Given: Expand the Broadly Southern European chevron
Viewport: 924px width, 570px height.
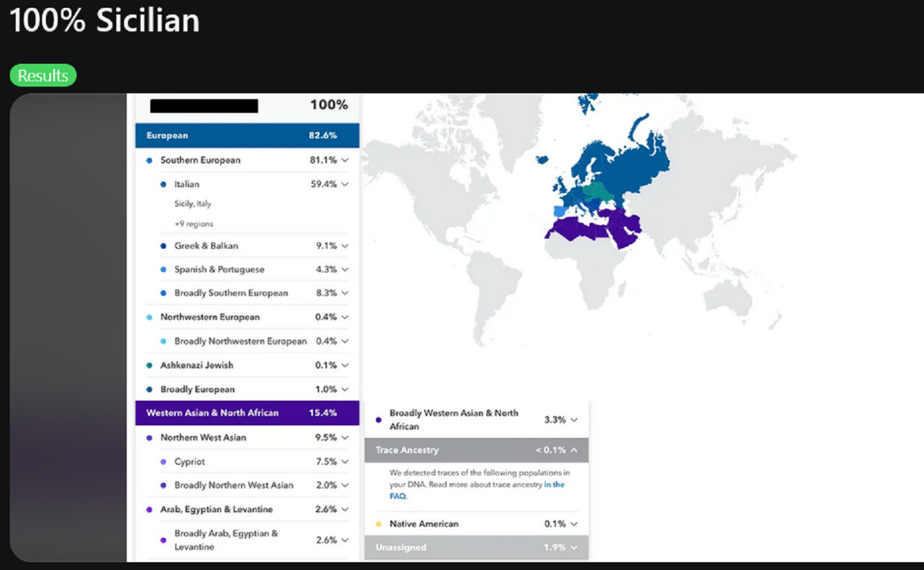Looking at the screenshot, I should point(345,294).
